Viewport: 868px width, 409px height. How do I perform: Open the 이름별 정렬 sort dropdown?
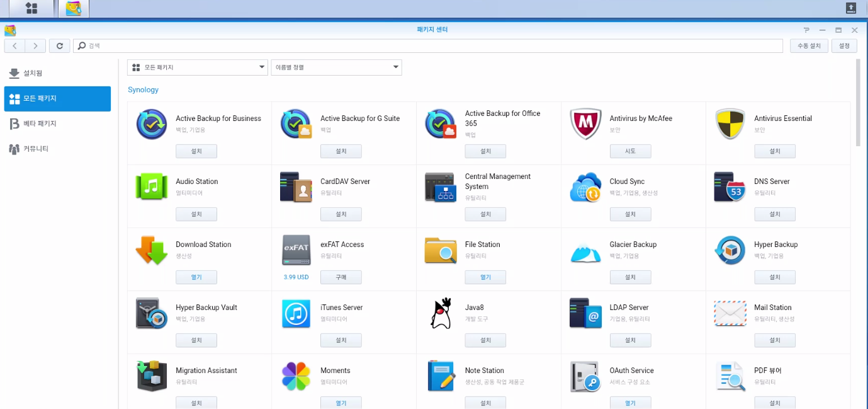click(337, 67)
